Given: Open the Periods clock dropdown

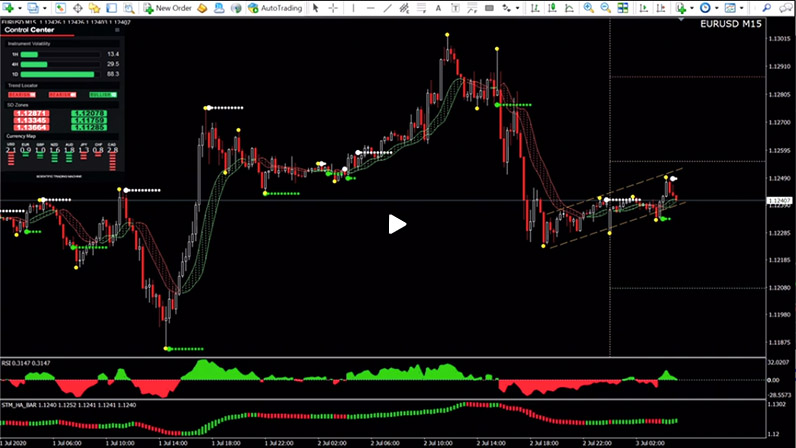Looking at the screenshot, I should (x=707, y=8).
